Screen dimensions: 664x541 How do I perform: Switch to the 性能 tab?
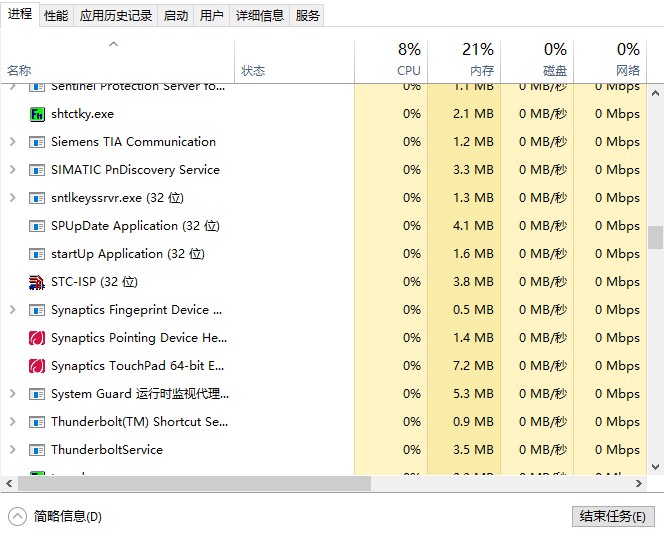pos(56,15)
